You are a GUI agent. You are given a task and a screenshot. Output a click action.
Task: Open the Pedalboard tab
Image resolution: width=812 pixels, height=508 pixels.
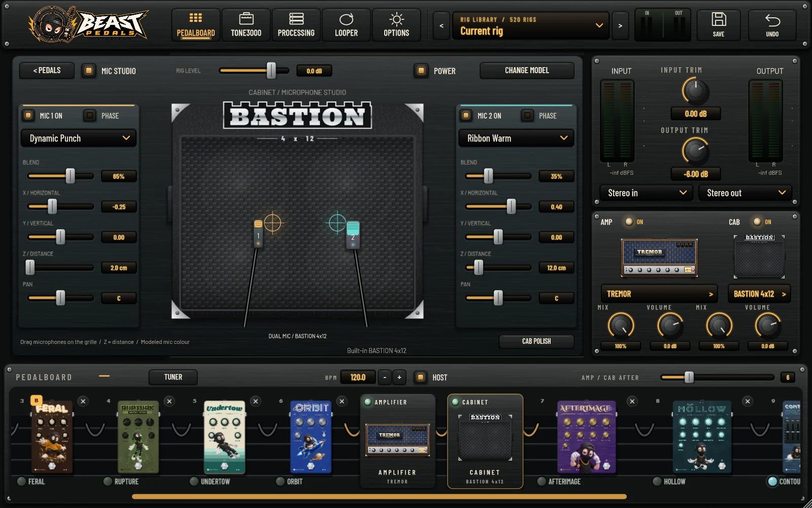tap(196, 25)
